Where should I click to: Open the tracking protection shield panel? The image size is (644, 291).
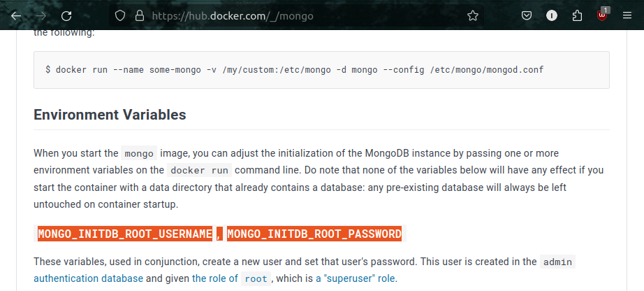tap(119, 16)
